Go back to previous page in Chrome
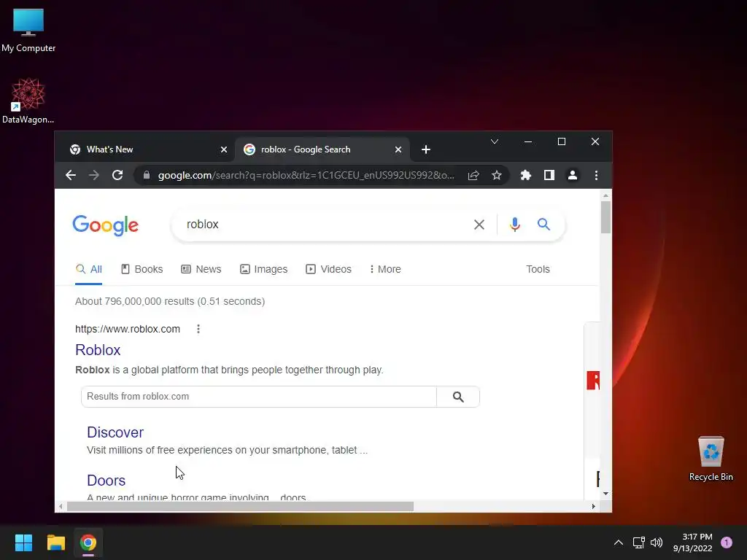Image resolution: width=747 pixels, height=560 pixels. pos(71,175)
